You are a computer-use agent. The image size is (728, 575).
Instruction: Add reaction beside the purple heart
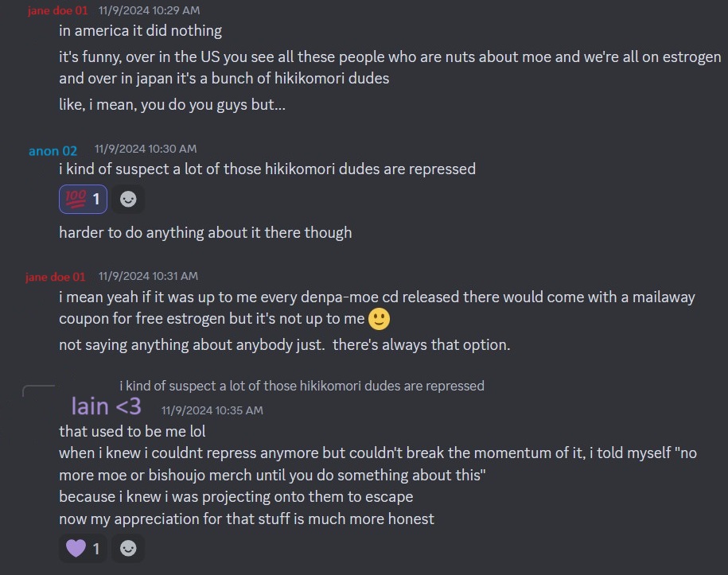[128, 549]
